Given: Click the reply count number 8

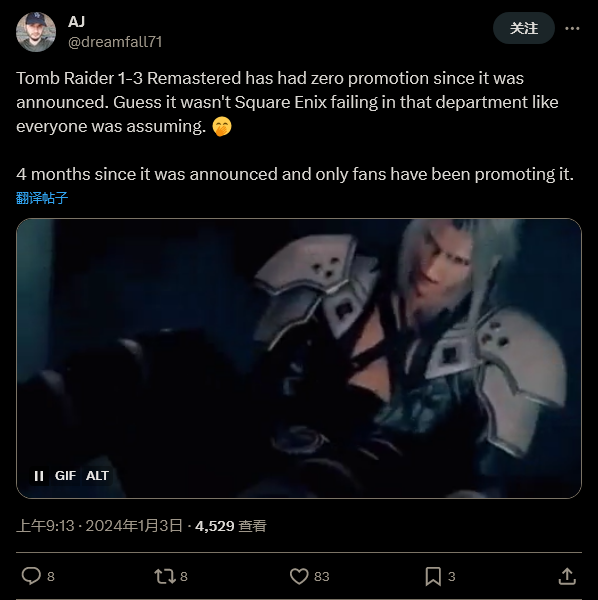Looking at the screenshot, I should pos(51,576).
